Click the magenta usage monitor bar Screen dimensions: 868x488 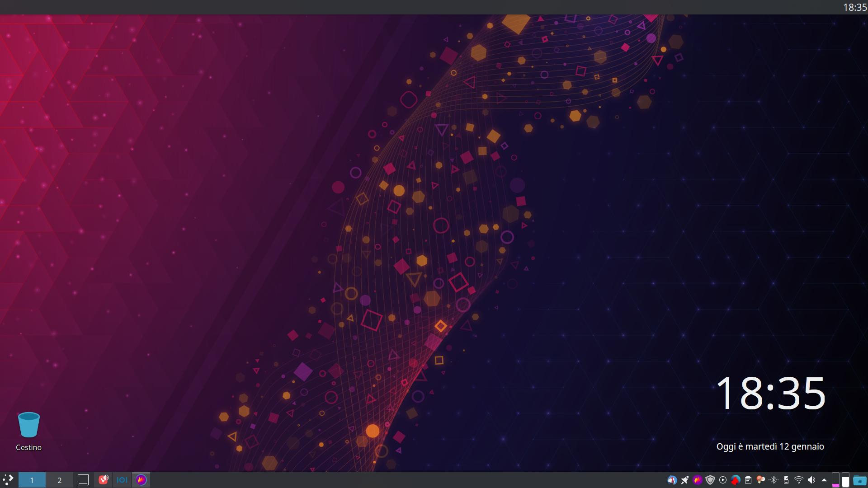[x=835, y=480]
